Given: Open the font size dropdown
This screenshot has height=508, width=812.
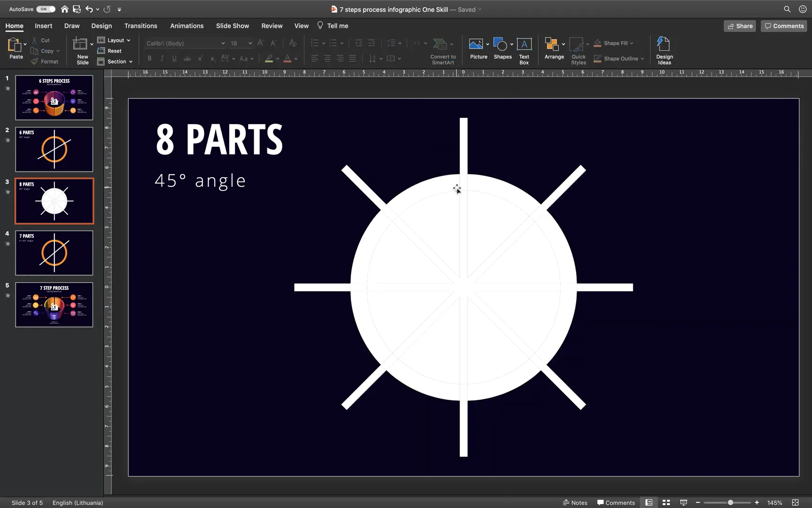Looking at the screenshot, I should click(250, 43).
